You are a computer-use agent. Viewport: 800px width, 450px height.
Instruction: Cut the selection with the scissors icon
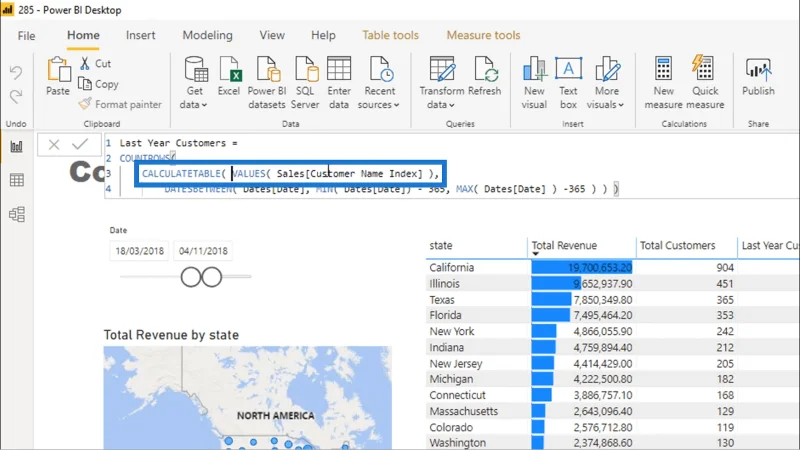click(85, 63)
